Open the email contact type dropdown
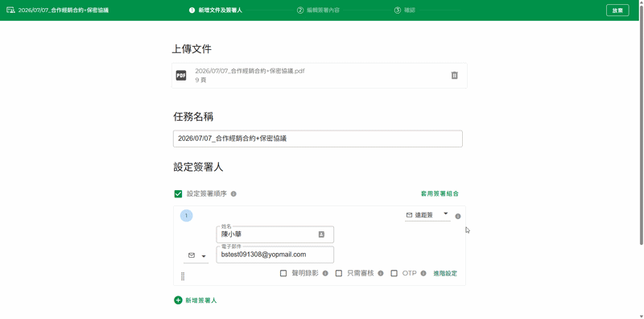Screen dimensions: 644x319 tap(196, 255)
